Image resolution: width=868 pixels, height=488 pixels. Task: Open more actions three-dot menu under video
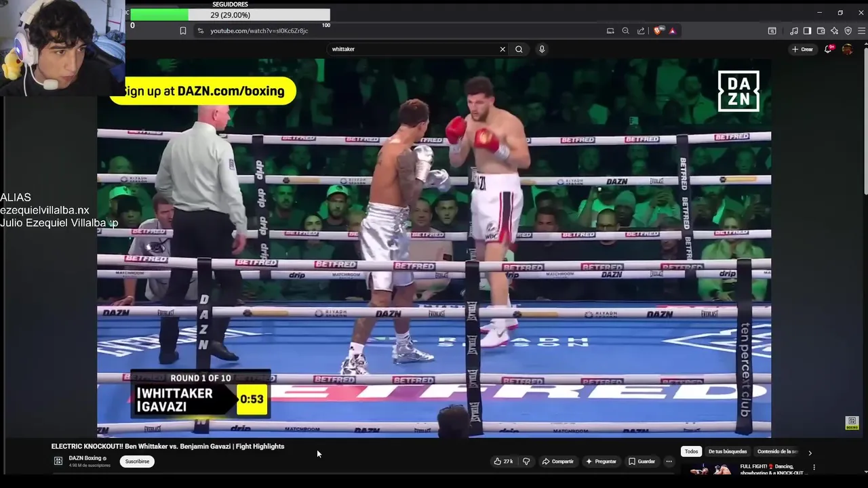point(669,462)
